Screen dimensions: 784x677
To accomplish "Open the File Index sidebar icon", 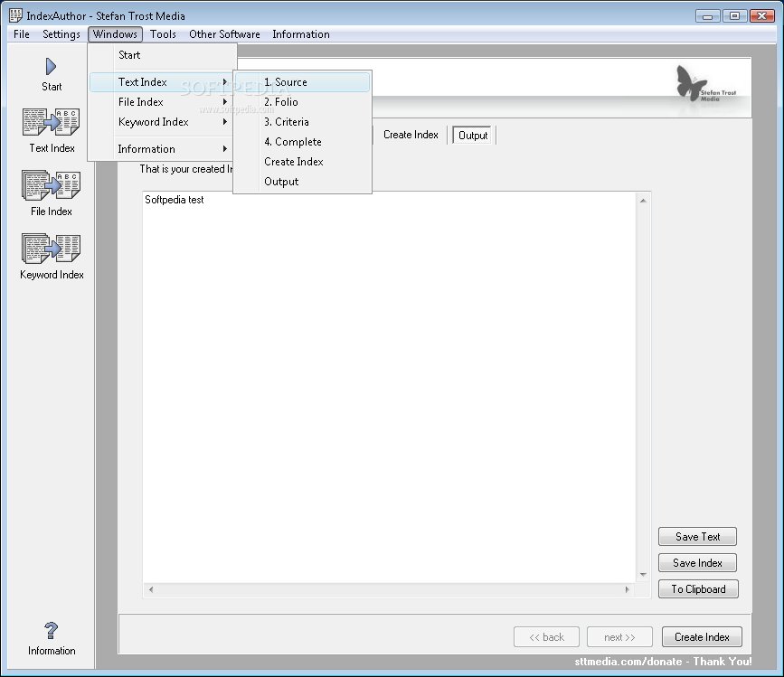I will [51, 185].
